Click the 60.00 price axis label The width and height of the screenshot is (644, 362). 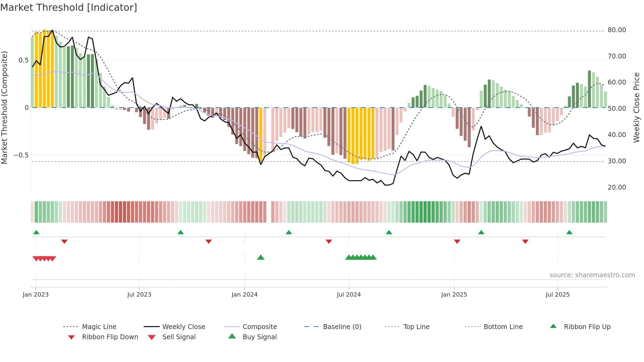(x=617, y=82)
